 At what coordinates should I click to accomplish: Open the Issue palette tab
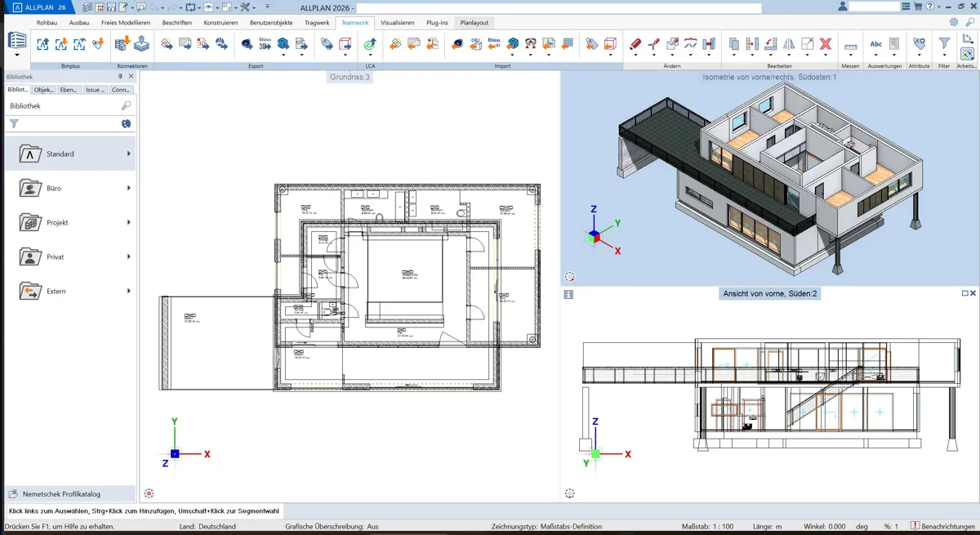[95, 90]
